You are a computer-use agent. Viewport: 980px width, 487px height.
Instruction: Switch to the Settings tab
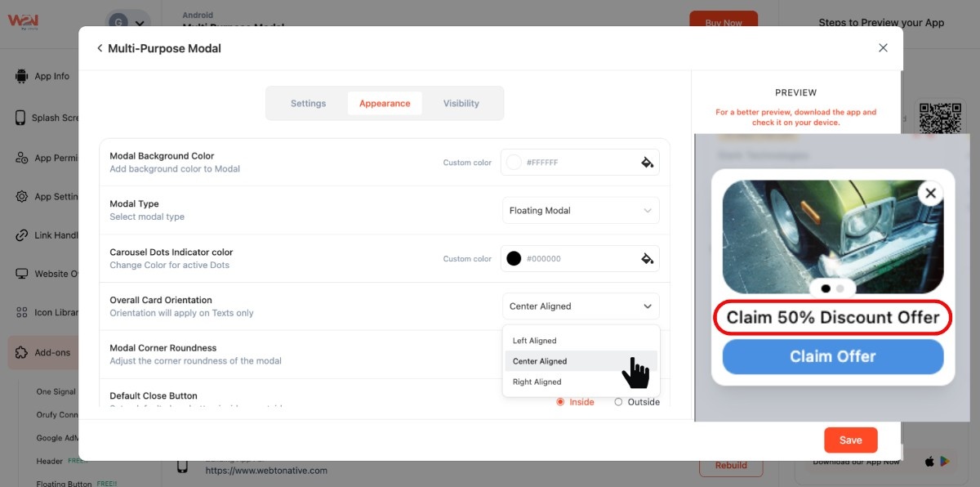point(308,104)
